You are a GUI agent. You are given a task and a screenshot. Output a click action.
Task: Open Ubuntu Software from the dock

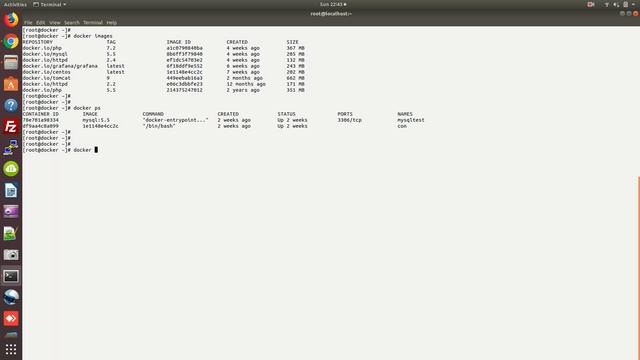[11, 84]
